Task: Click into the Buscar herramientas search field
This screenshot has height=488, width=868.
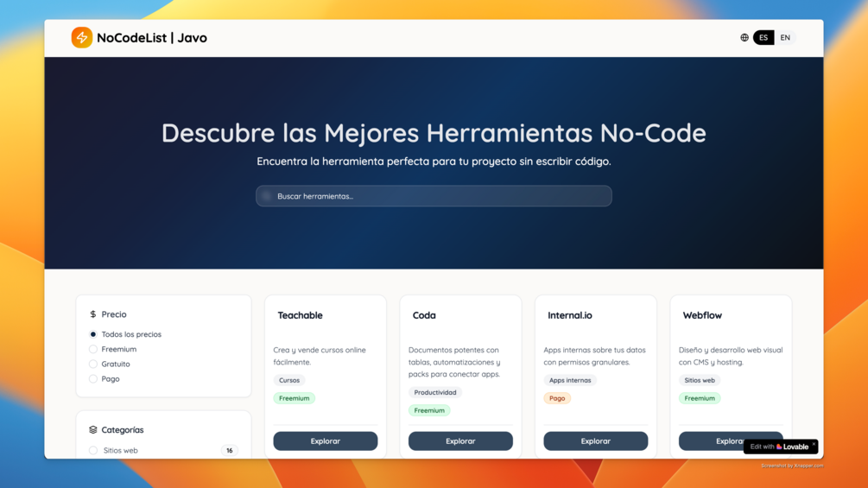Action: (434, 196)
